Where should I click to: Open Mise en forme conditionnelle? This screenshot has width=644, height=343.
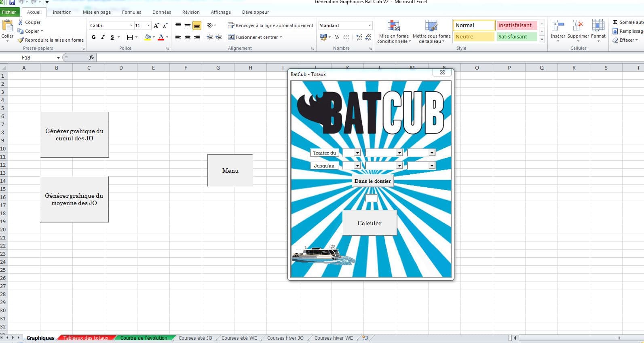coord(393,27)
